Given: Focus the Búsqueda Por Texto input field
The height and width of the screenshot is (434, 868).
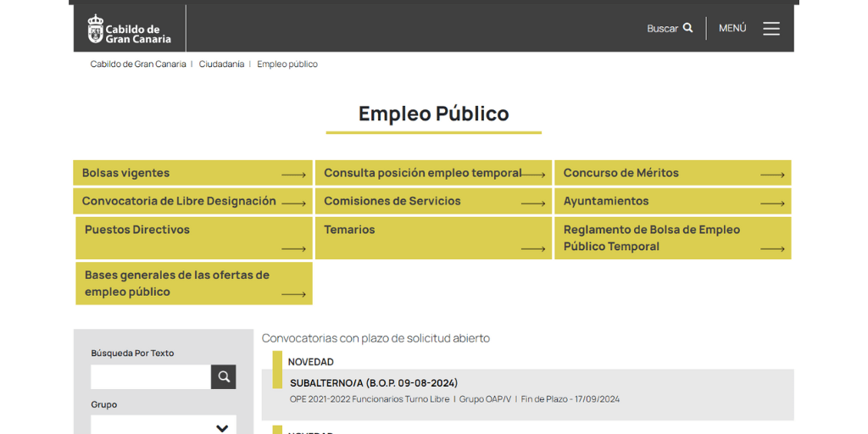Looking at the screenshot, I should click(x=151, y=377).
